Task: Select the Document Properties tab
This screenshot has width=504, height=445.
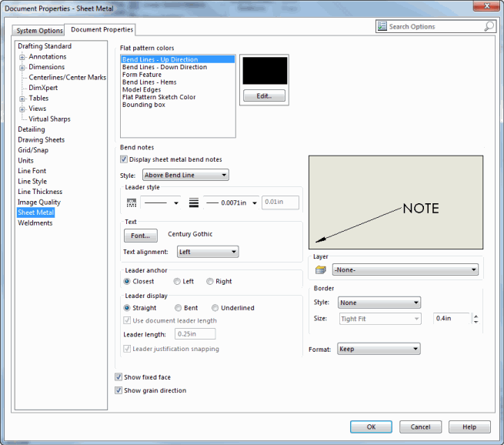Action: coord(102,29)
